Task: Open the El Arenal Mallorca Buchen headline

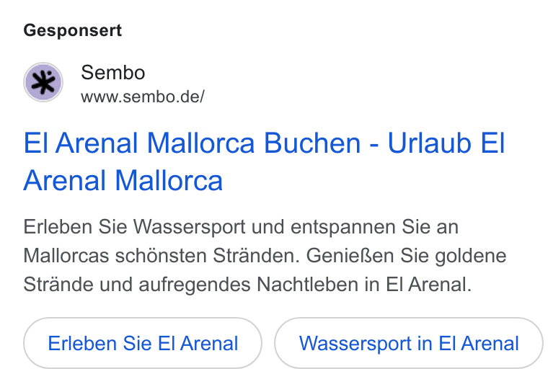Action: [264, 161]
